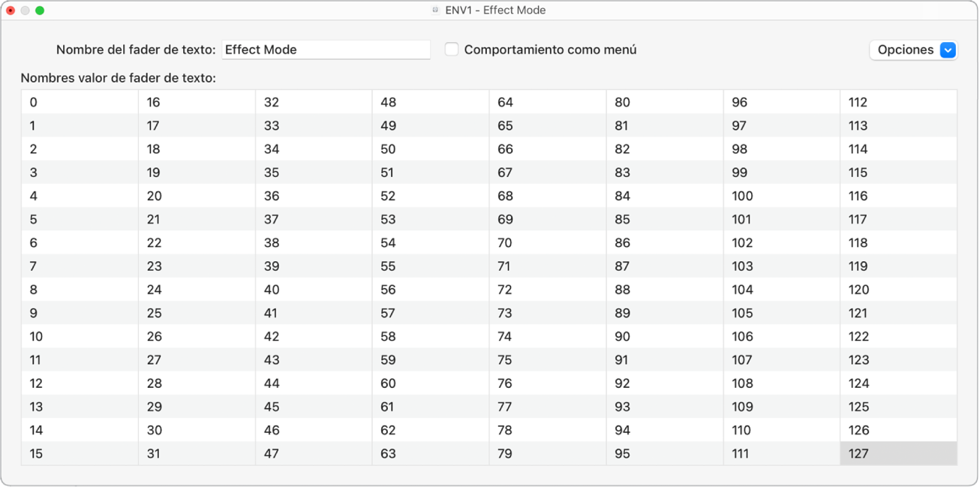Pick the cell numbered 111

coord(781,453)
